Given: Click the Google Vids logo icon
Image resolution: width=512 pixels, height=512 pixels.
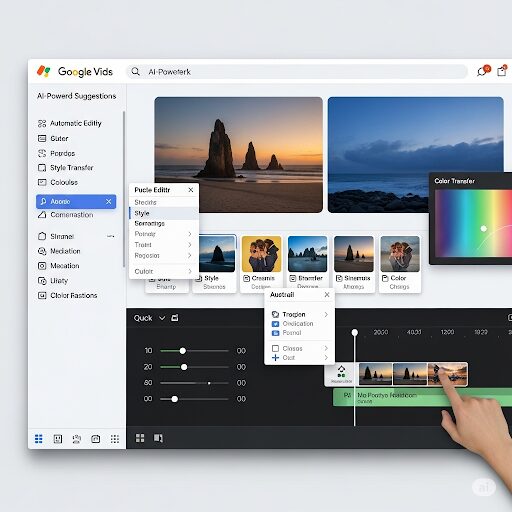Looking at the screenshot, I should [44, 71].
